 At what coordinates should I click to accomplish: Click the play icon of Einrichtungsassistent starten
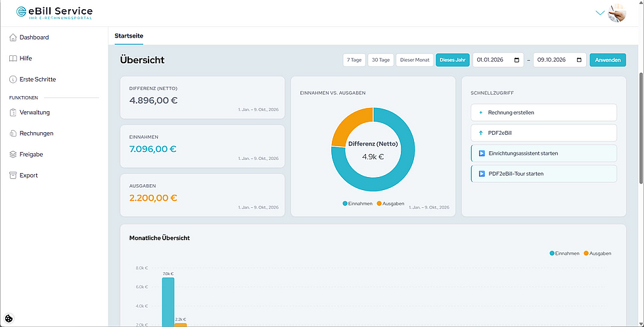(x=482, y=153)
